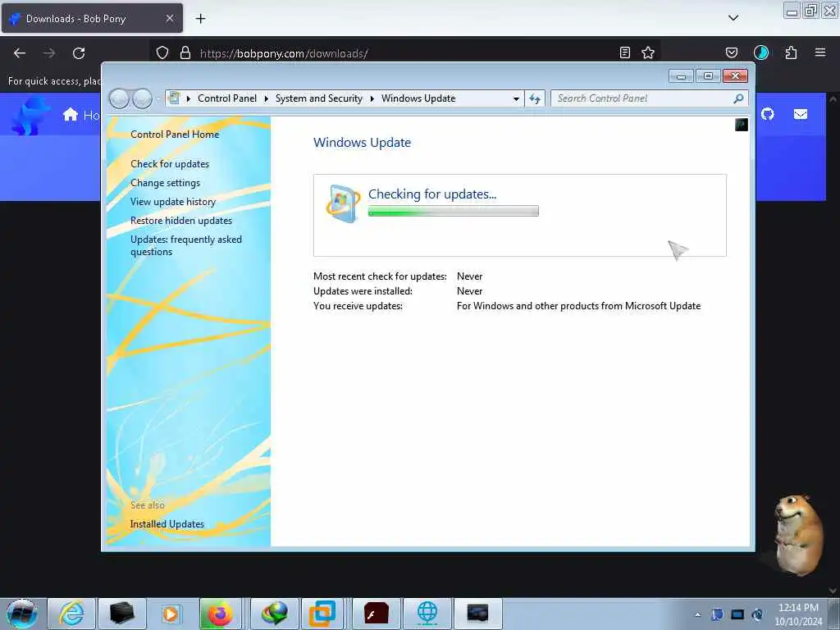Image resolution: width=840 pixels, height=630 pixels.
Task: Go forward in Firefox
Action: pos(49,53)
